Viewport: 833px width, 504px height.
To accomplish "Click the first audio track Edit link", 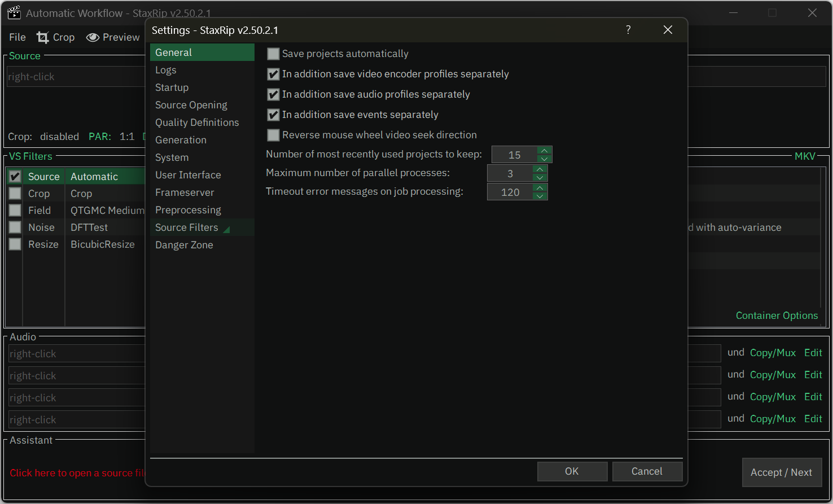I will [813, 353].
